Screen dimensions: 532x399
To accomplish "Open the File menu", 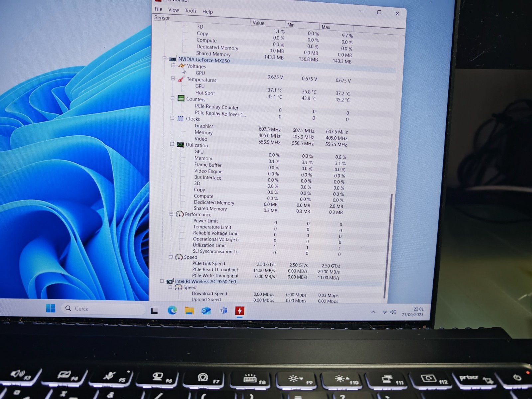I will click(x=159, y=9).
